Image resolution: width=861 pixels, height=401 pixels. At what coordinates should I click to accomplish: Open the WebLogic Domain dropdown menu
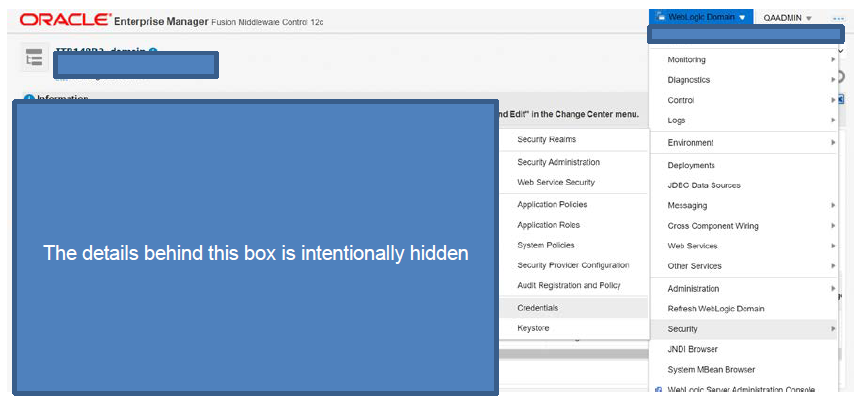click(x=701, y=17)
